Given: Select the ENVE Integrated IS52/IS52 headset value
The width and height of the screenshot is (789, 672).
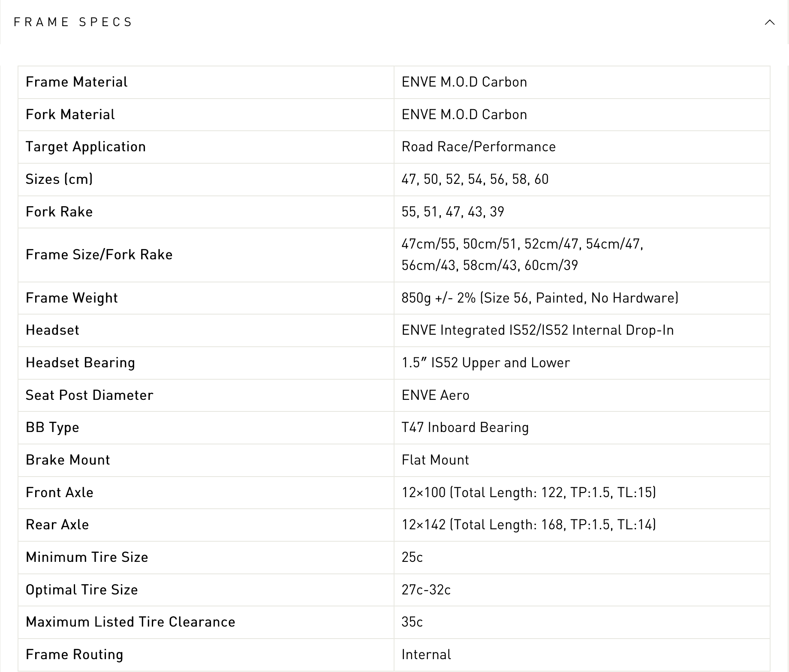Looking at the screenshot, I should [x=538, y=330].
